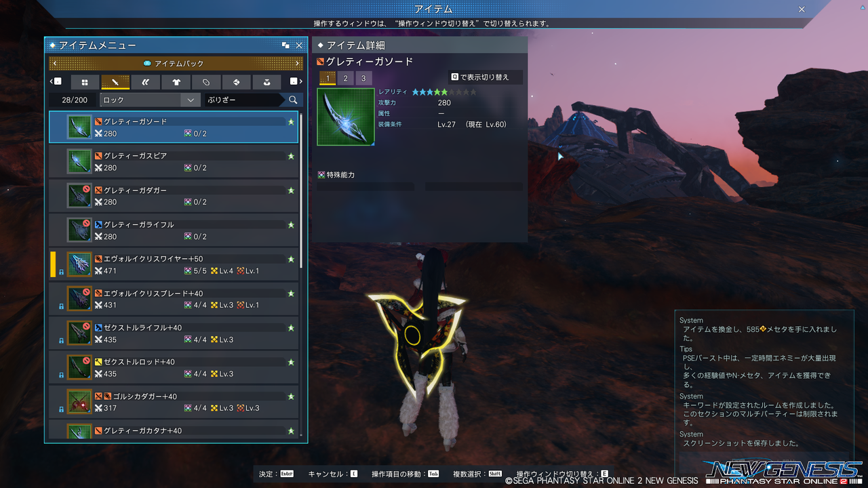Viewport: 868px width, 488px height.
Task: Click star mark on グレティーガソード row
Action: pyautogui.click(x=291, y=122)
